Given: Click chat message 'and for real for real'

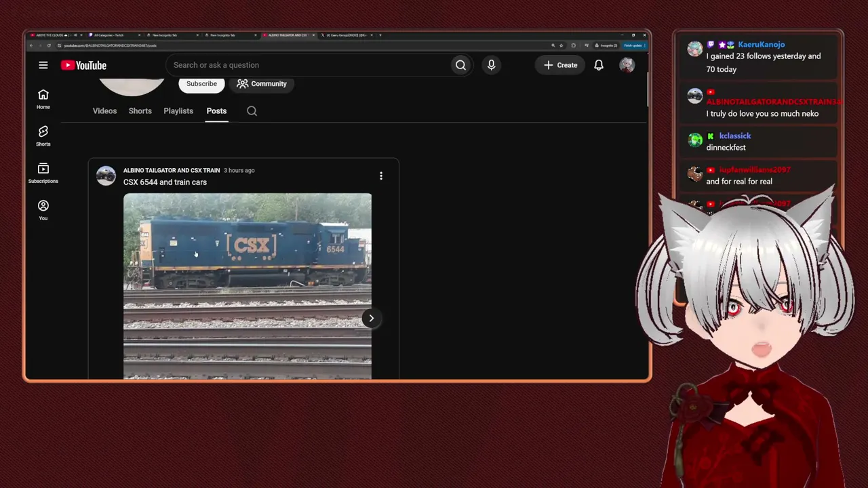Looking at the screenshot, I should [739, 182].
